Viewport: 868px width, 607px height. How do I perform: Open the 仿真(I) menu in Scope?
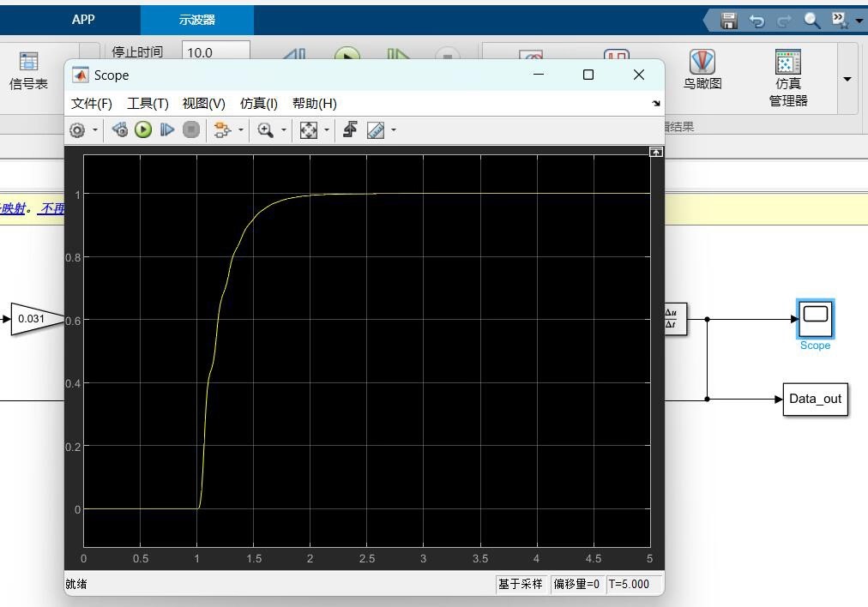pyautogui.click(x=258, y=104)
